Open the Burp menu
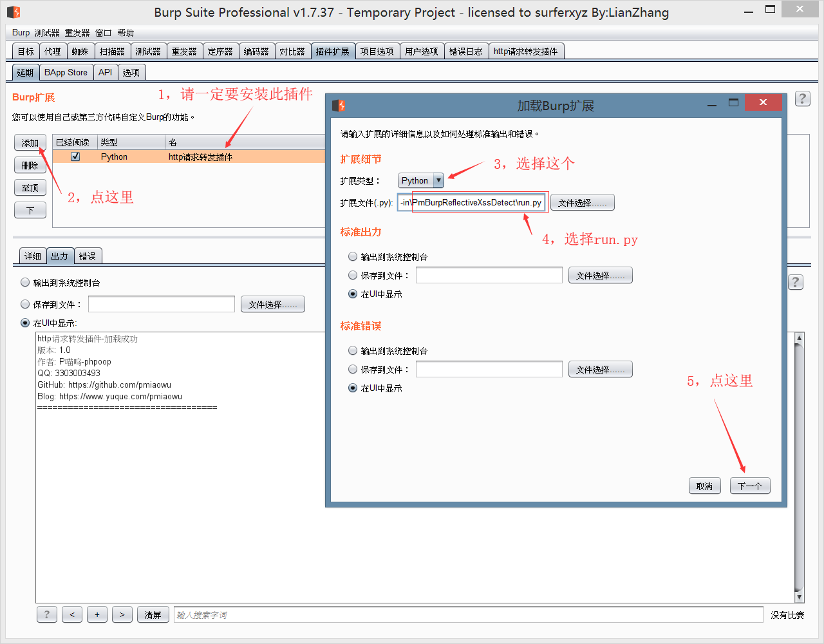This screenshot has width=824, height=644. tap(21, 32)
